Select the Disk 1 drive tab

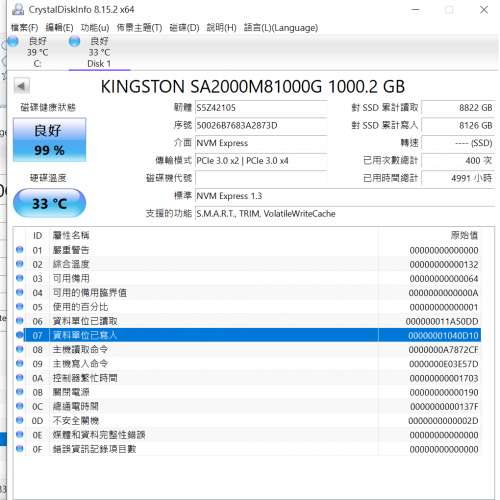click(99, 52)
